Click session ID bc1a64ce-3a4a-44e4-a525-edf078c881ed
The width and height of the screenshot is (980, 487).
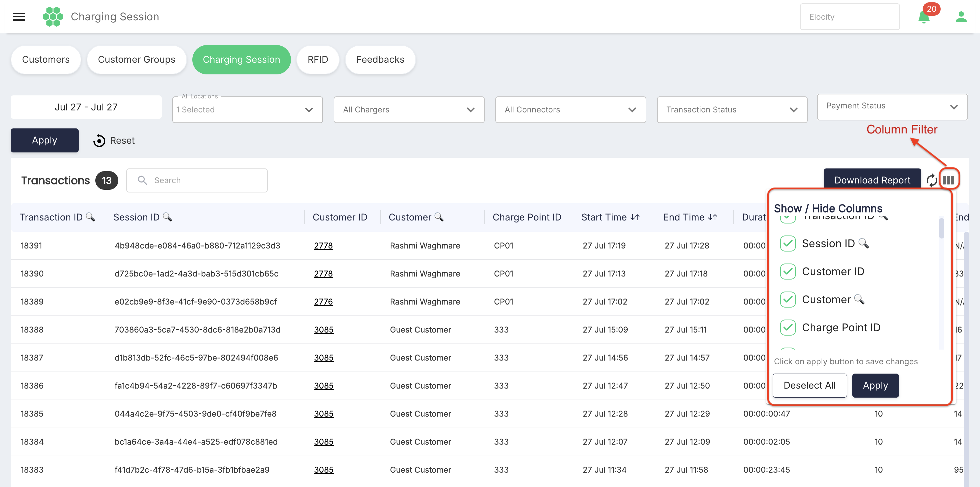[x=196, y=442]
